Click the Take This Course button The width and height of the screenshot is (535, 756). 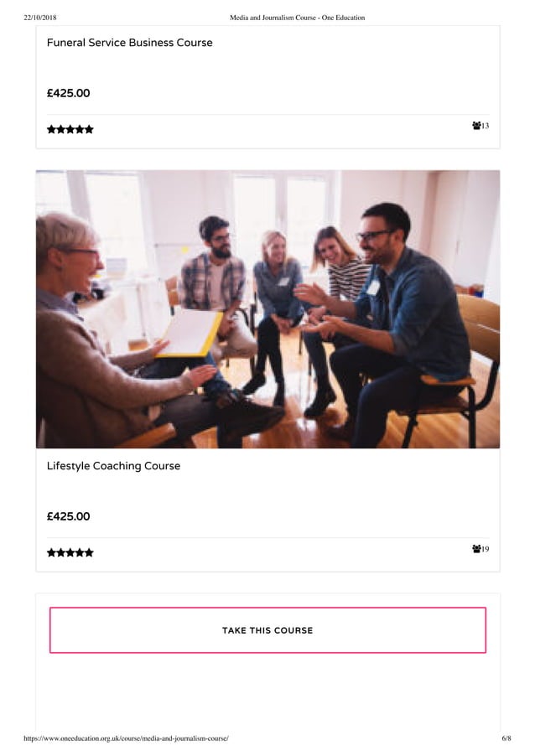click(267, 630)
